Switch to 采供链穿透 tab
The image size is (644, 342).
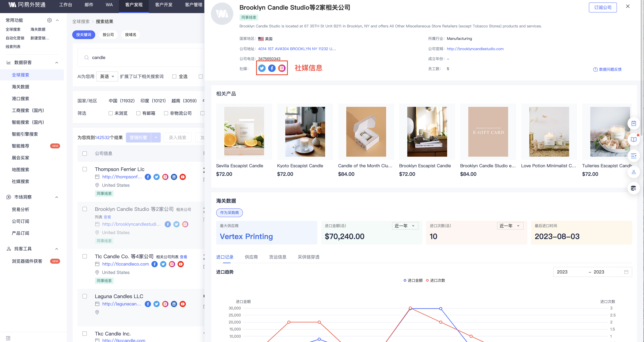308,257
